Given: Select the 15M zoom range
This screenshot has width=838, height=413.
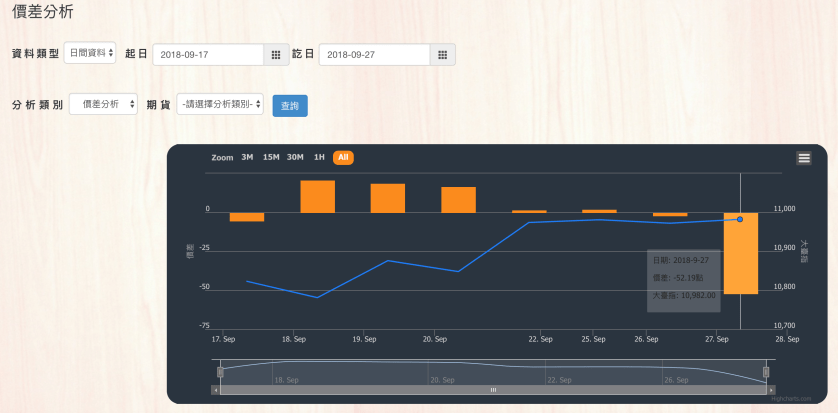Looking at the screenshot, I should pos(271,157).
